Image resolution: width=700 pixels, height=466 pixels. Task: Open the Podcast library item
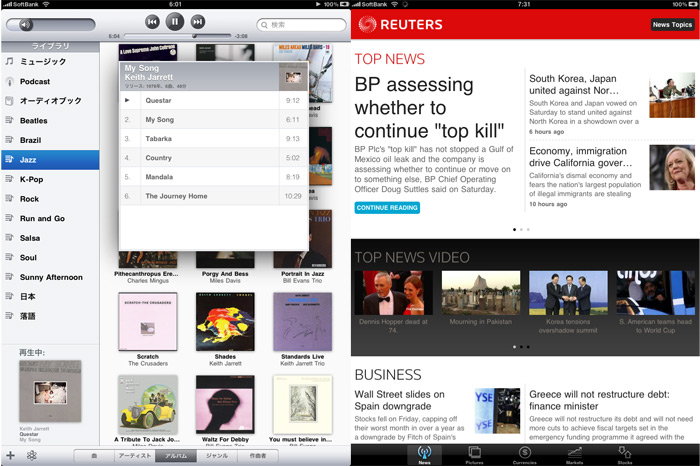pos(50,81)
